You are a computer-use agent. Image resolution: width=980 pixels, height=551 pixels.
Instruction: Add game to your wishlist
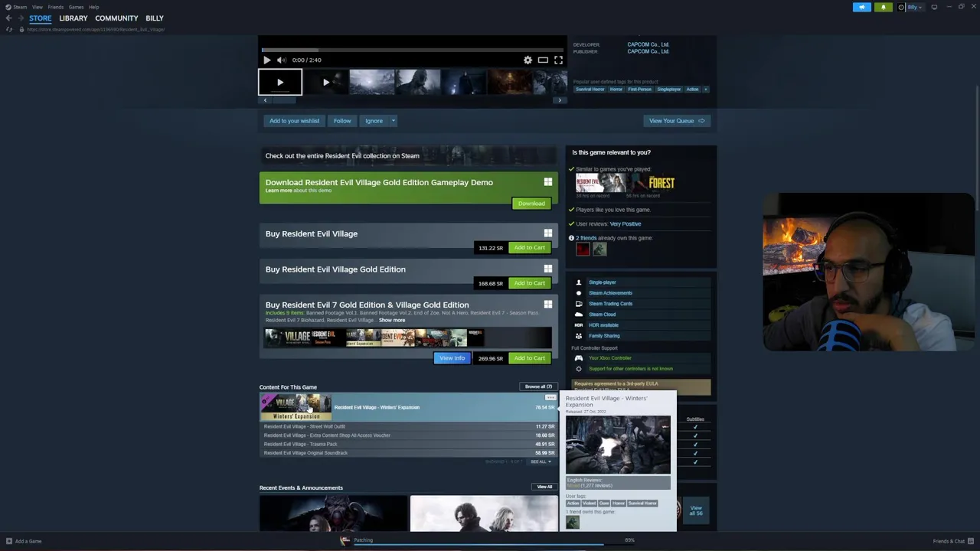coord(294,121)
